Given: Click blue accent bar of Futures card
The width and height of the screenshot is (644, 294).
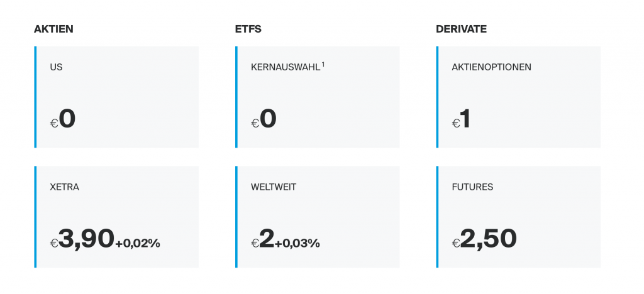Looking at the screenshot, I should tap(437, 217).
